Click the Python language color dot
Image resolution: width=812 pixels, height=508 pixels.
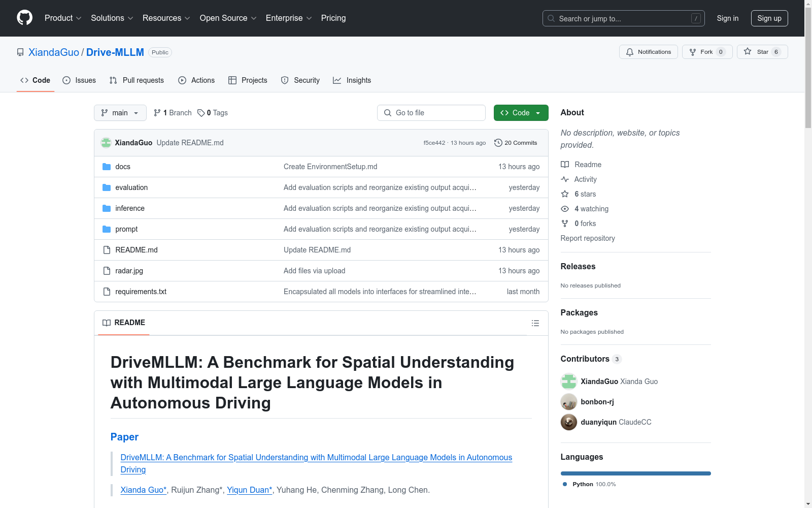pyautogui.click(x=565, y=484)
